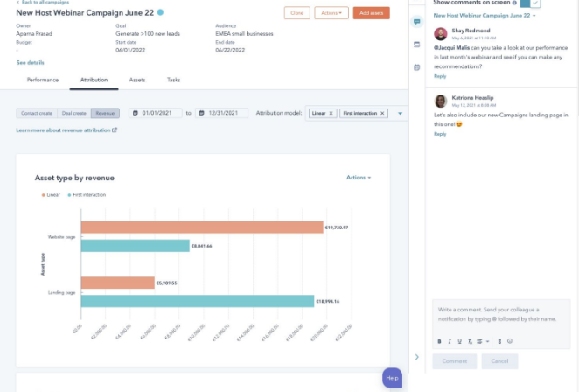Screen dimensions: 579x392
Task: Cancel the comment draft
Action: 499,361
